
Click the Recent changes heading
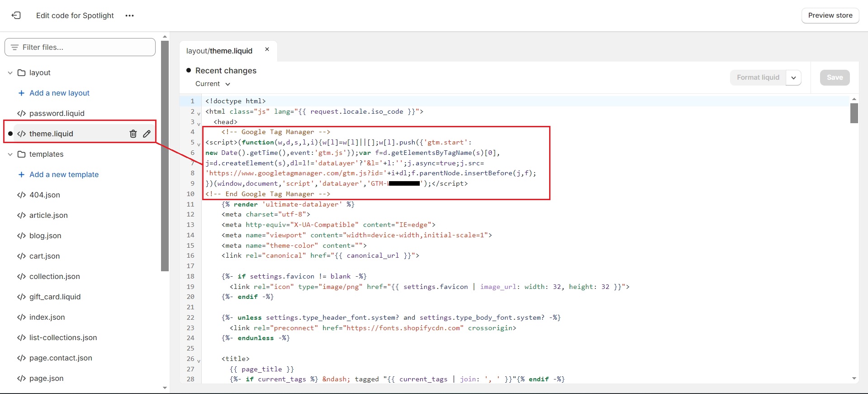click(226, 71)
